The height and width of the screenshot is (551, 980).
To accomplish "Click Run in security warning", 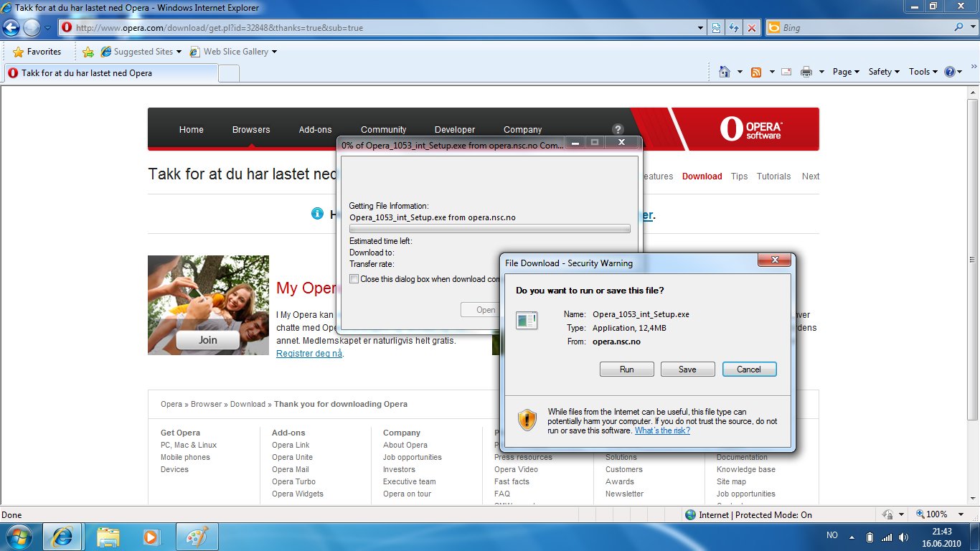I will 626,369.
